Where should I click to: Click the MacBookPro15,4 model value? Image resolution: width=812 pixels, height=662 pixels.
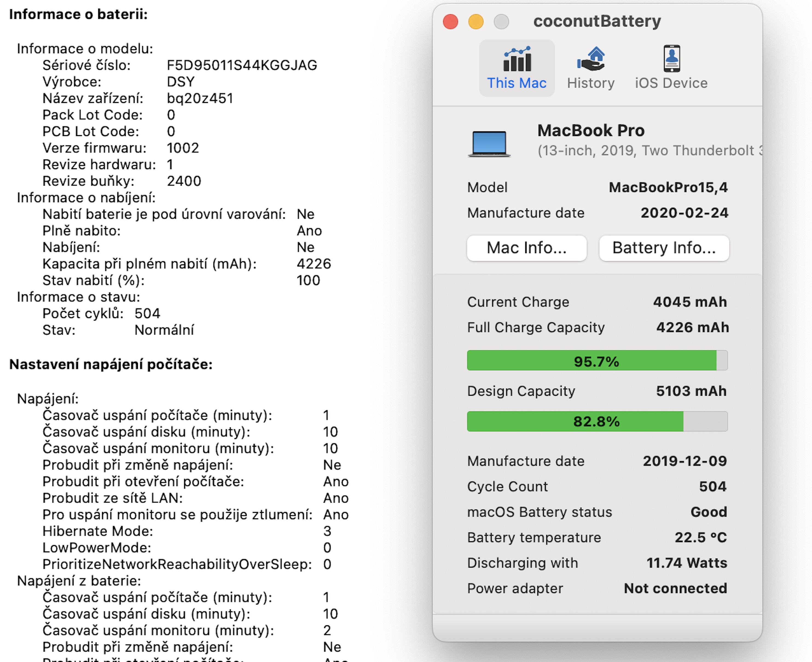[x=668, y=187]
